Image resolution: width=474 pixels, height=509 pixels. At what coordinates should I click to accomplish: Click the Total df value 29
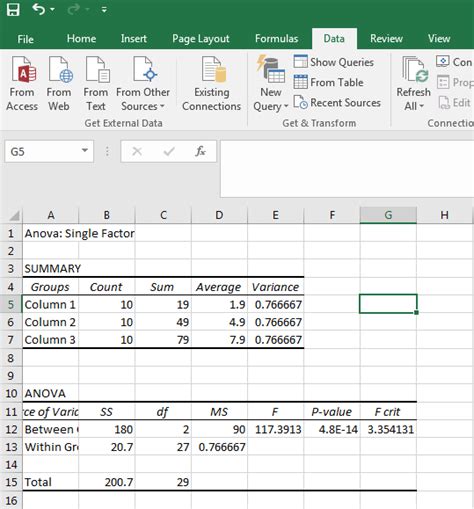163,482
